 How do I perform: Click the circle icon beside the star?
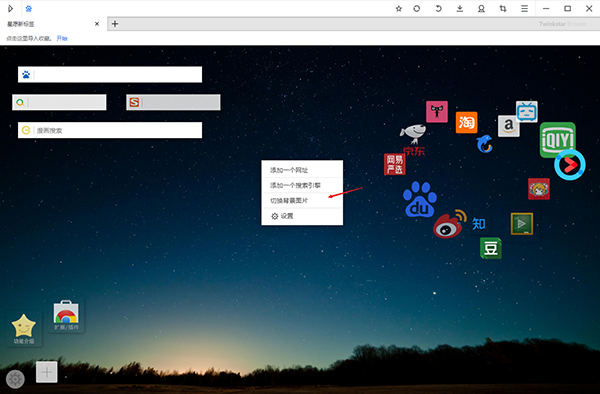(x=417, y=8)
